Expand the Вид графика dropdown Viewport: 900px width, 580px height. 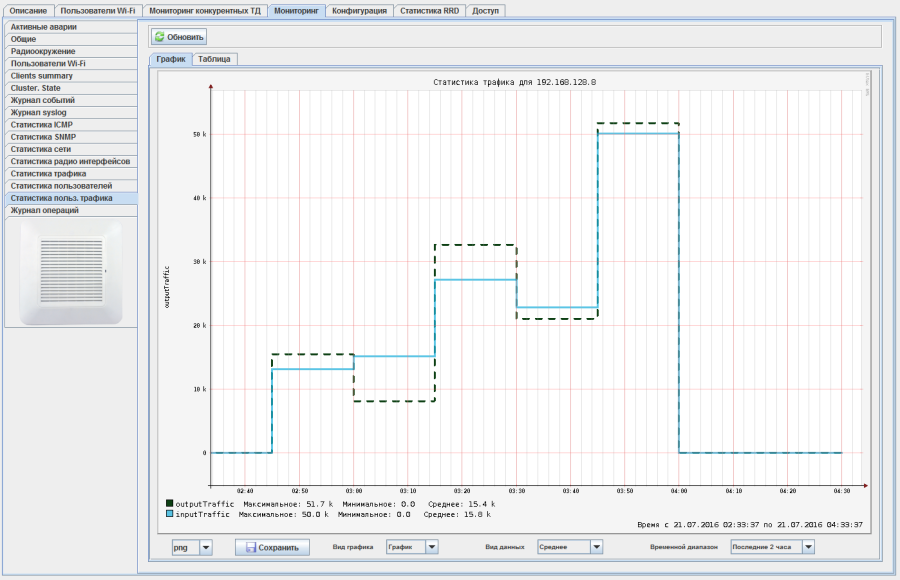[432, 547]
